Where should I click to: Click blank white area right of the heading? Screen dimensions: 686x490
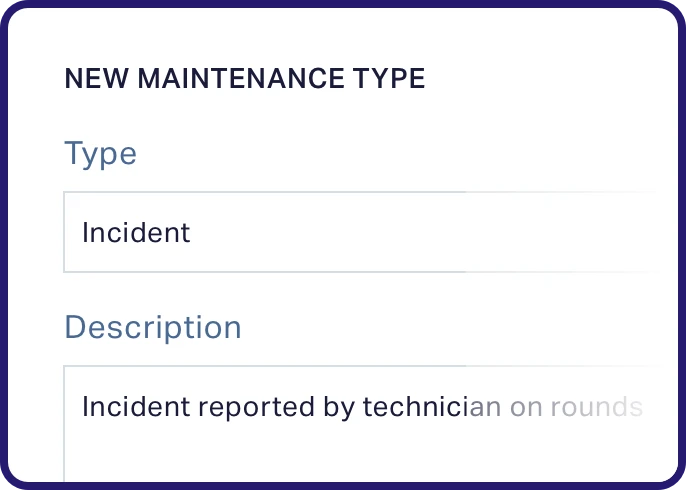540,79
